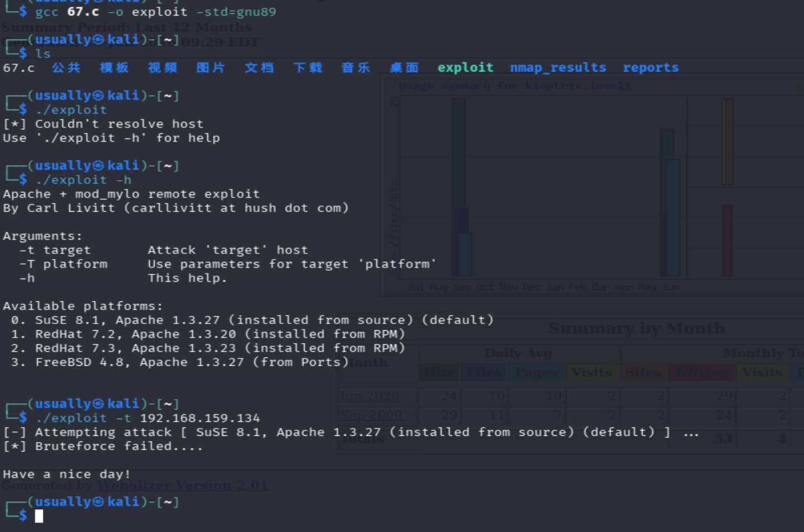This screenshot has height=532, width=804.
Task: Click the 公共 directory name
Action: [66, 68]
